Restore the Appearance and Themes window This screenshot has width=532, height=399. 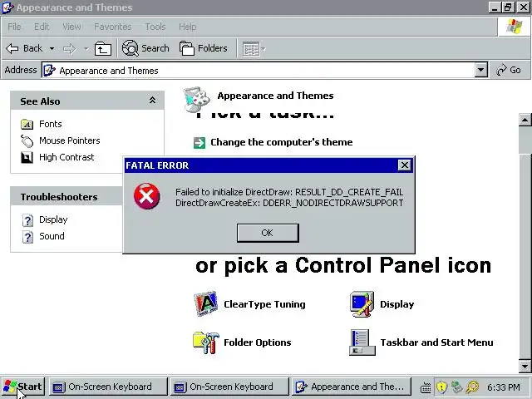coord(508,7)
